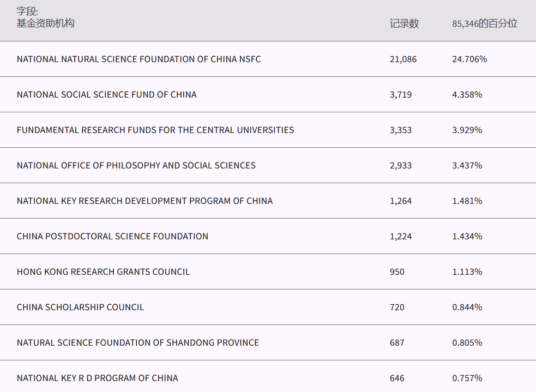The image size is (536, 392).
Task: Click the 3,719 record count
Action: click(401, 94)
